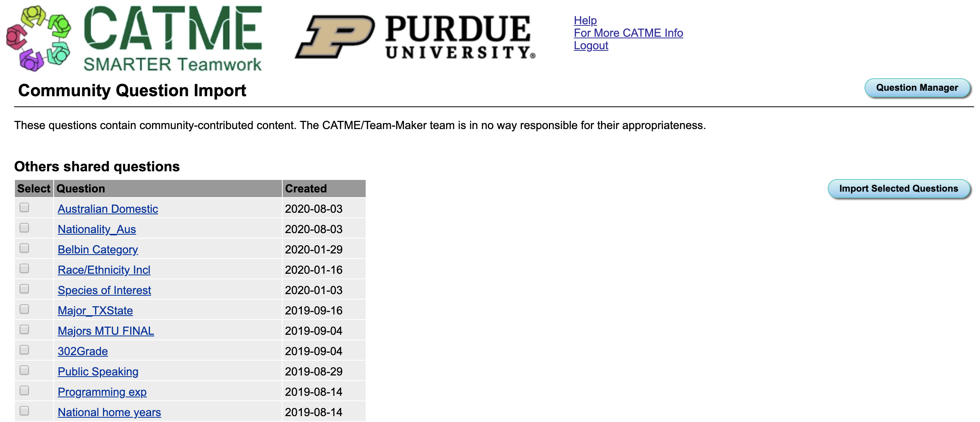Viewport: 980px width, 422px height.
Task: Select the Species of Interest checkbox
Action: pos(24,289)
